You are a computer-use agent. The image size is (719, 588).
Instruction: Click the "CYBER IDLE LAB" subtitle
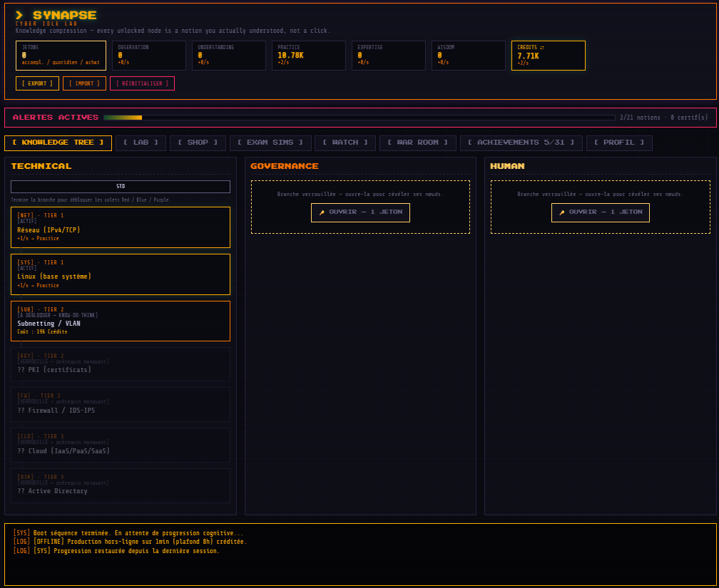[46, 24]
